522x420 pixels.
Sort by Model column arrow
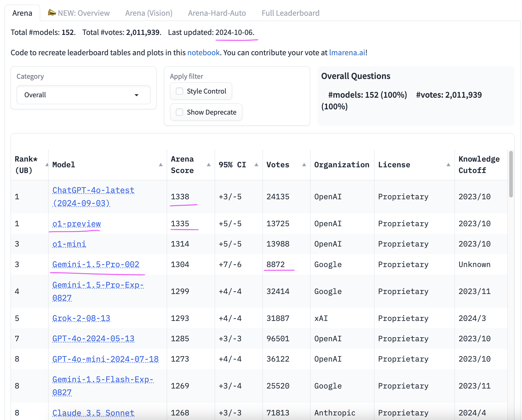click(x=161, y=165)
